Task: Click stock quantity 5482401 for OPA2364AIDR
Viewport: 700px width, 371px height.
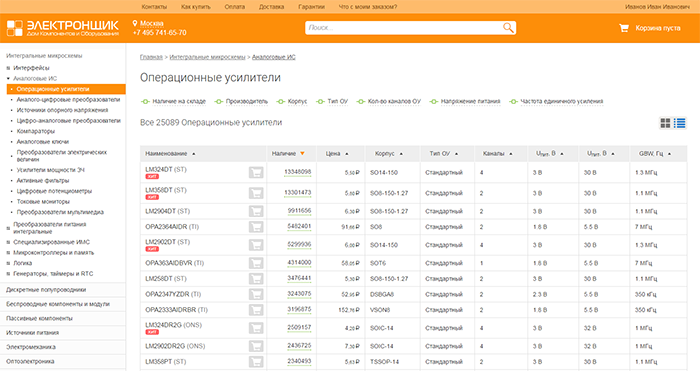Action: (299, 226)
